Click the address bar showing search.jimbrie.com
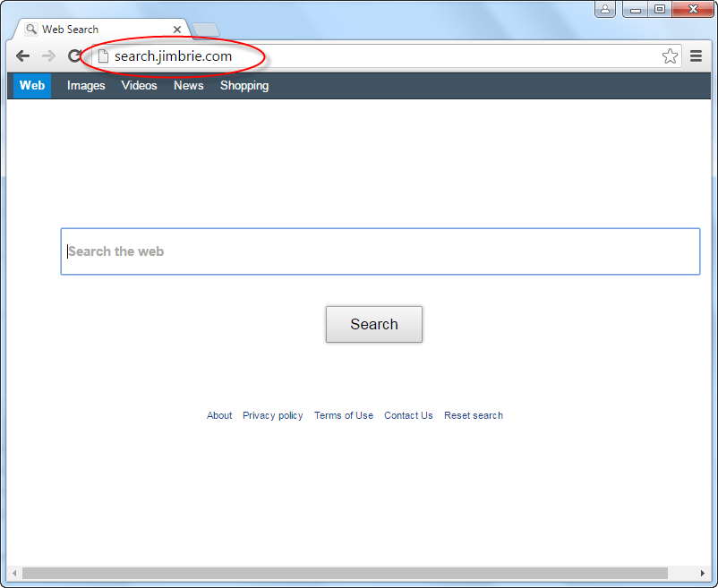 [x=387, y=56]
